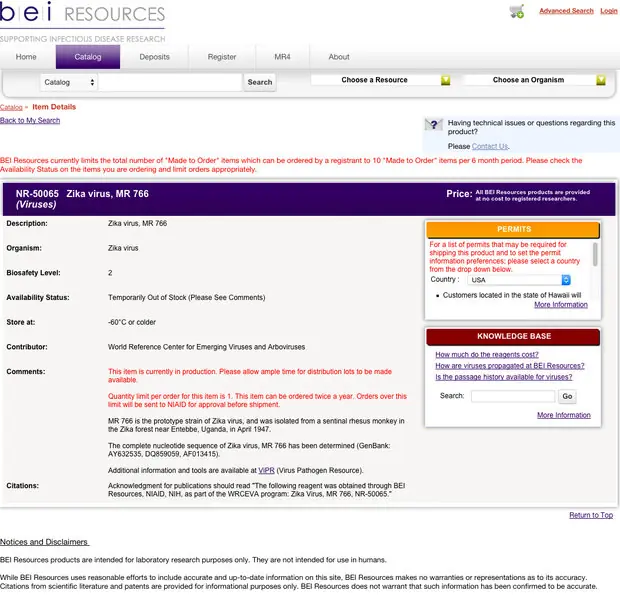Click the Search button

point(260,82)
